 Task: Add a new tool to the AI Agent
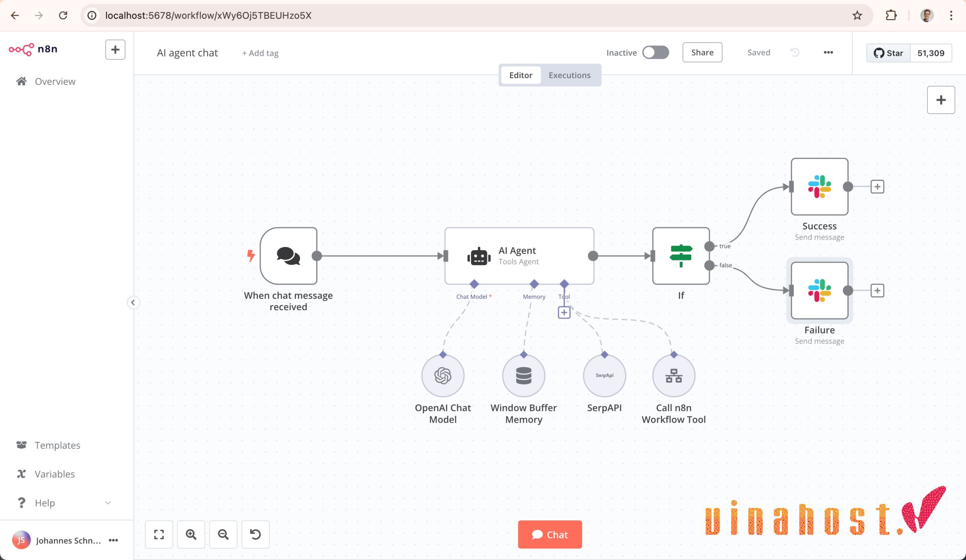(564, 313)
